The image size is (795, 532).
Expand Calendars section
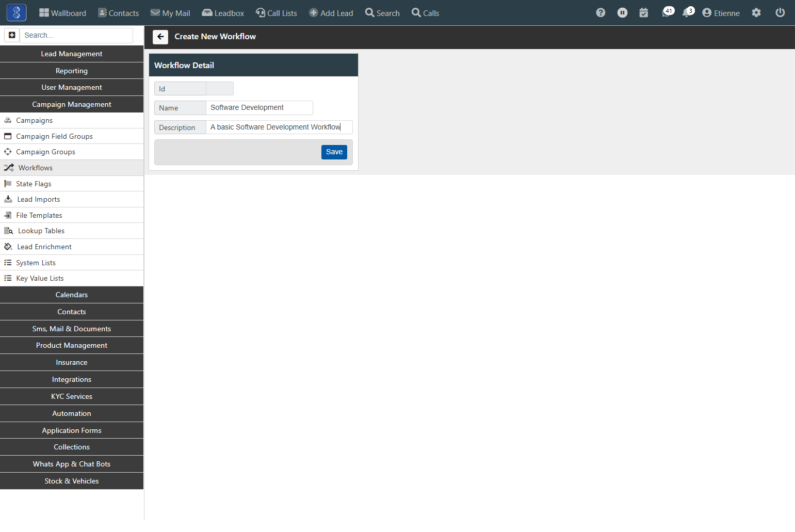pyautogui.click(x=72, y=295)
